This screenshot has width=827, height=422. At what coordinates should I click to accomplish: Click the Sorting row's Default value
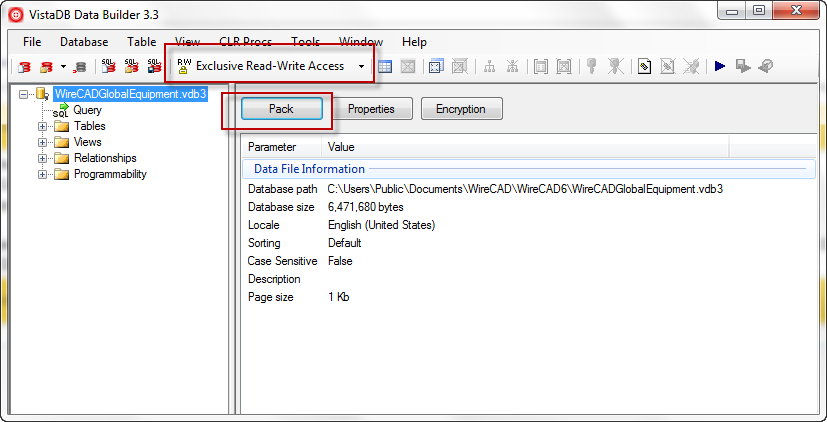click(x=344, y=243)
